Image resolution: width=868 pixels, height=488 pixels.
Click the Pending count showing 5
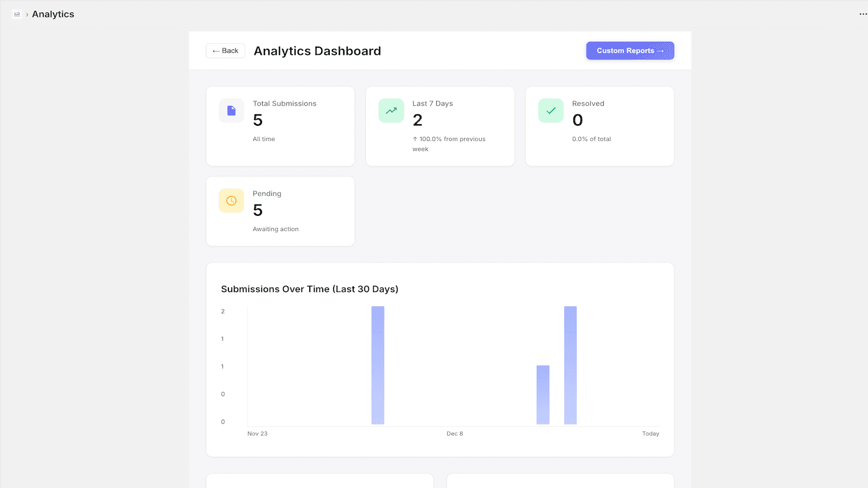tap(257, 210)
